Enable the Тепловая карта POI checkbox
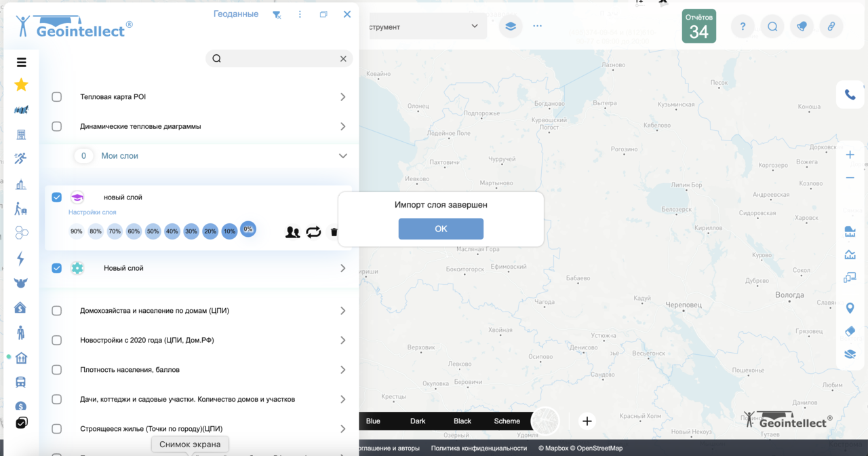The height and width of the screenshot is (456, 868). (56, 96)
